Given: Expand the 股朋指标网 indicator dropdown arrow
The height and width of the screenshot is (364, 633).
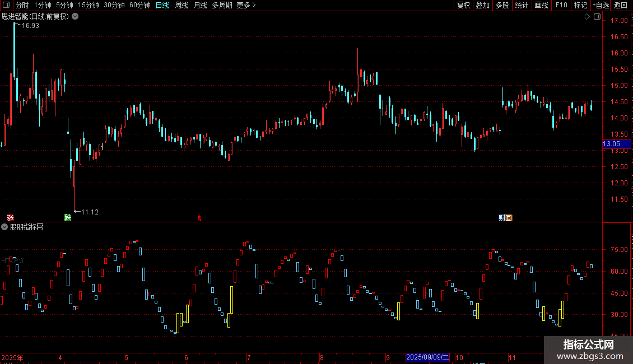Looking at the screenshot, I should point(4,227).
